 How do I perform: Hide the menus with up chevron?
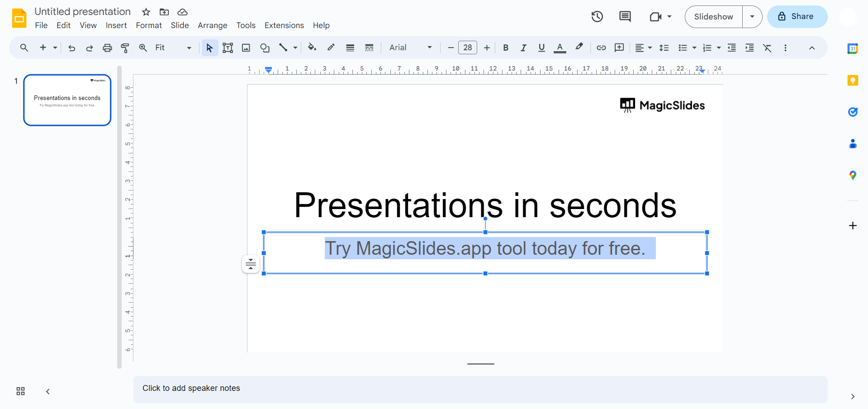(812, 48)
